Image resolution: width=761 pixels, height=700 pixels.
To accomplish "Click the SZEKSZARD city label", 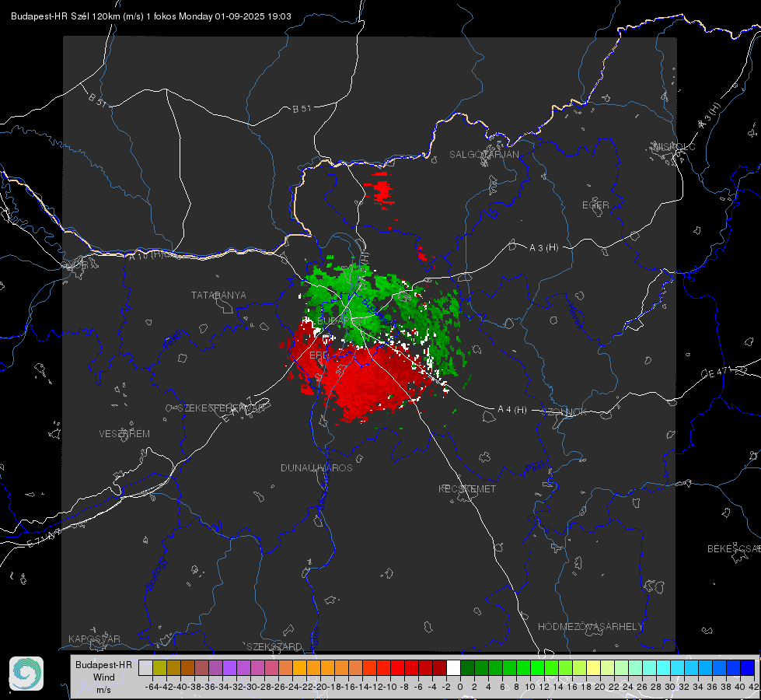I will tap(274, 646).
